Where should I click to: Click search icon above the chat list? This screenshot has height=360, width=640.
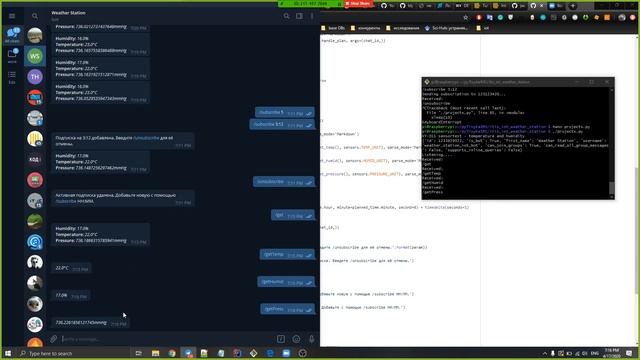[x=35, y=16]
